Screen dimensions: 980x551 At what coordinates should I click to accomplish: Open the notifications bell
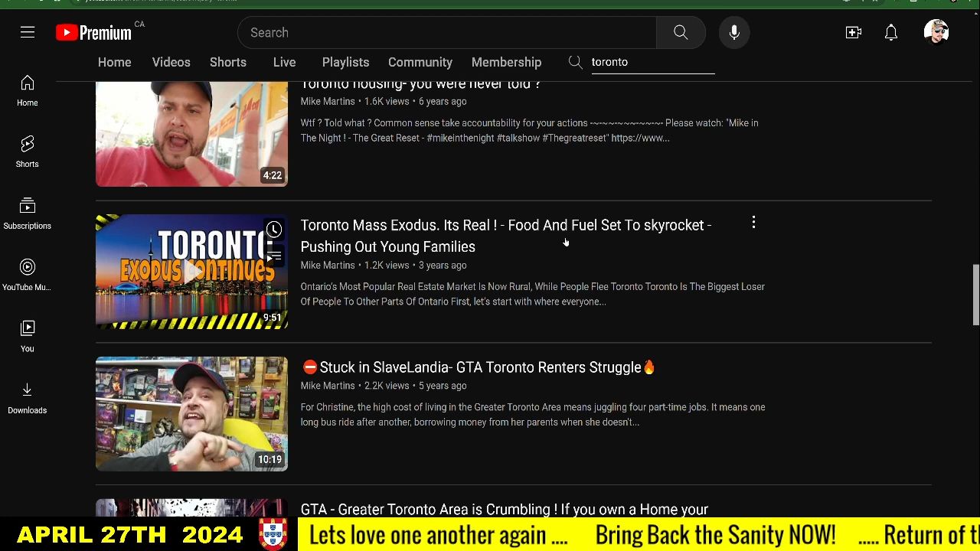point(891,32)
